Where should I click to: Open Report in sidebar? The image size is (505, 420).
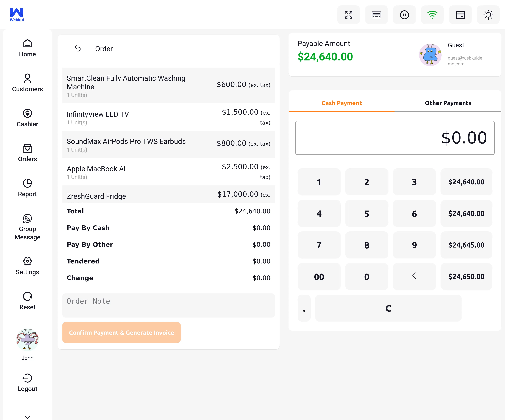[27, 188]
